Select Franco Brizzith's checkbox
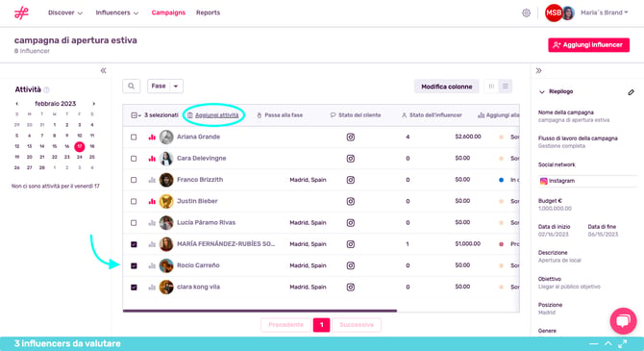Viewport: 644px width, 351px height. 134,180
